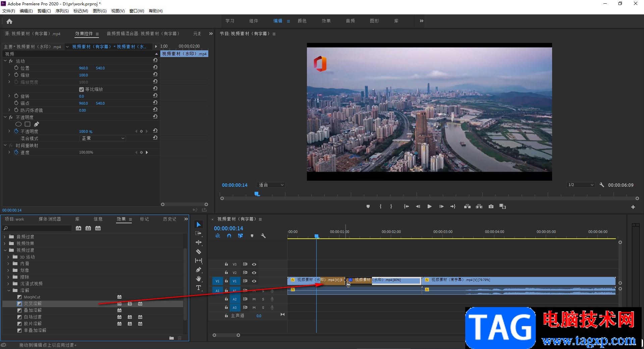Export frame with camera icon
The image size is (644, 349).
[491, 207]
